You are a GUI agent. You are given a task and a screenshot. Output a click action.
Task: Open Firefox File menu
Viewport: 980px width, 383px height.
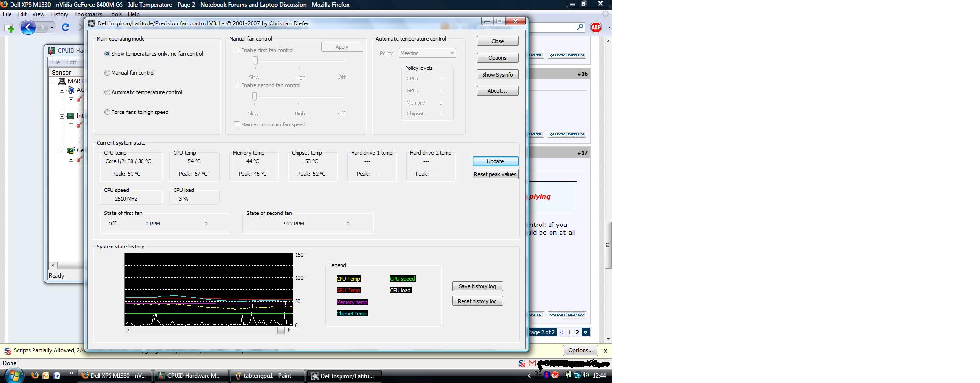[7, 14]
